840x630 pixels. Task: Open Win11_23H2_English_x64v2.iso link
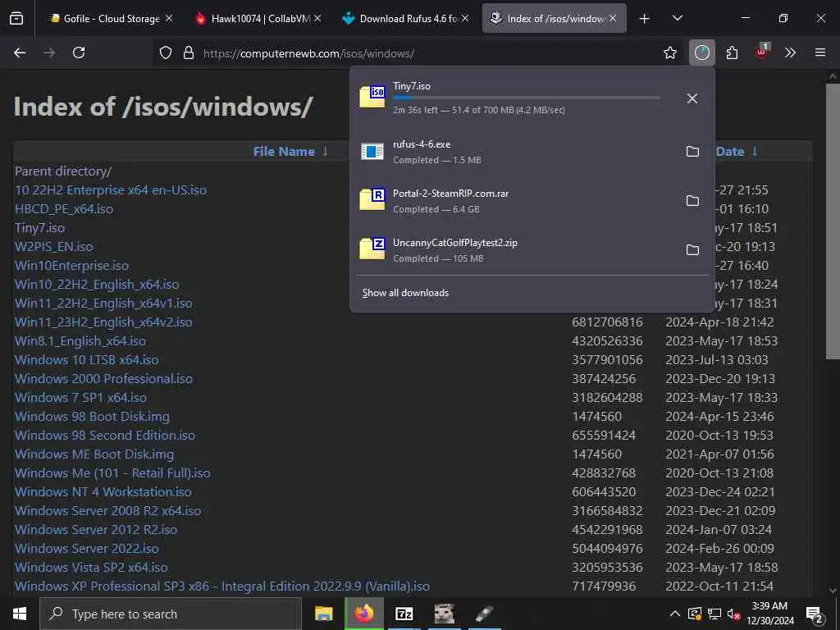[x=103, y=322]
